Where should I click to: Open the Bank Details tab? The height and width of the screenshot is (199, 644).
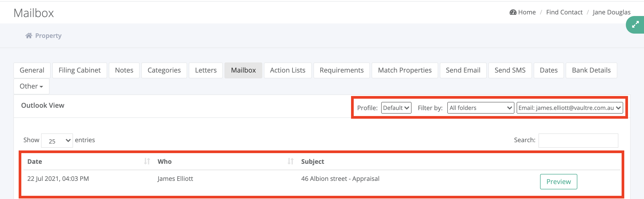591,70
